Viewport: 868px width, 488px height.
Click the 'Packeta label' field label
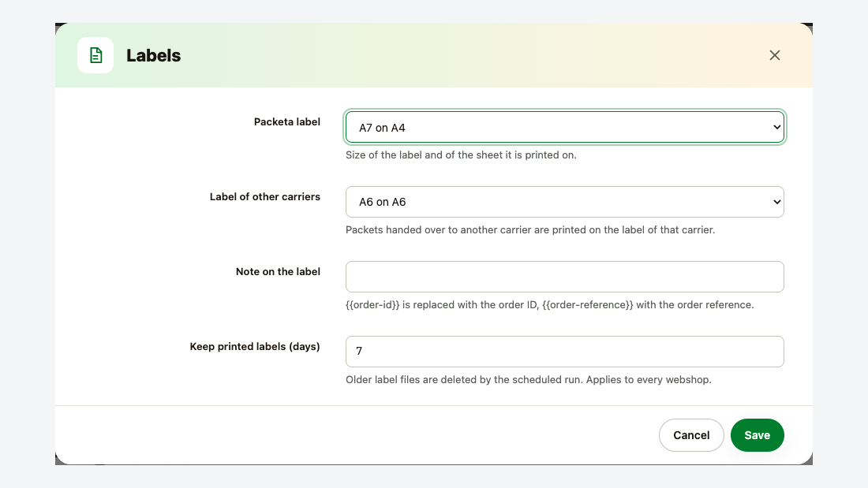[x=286, y=121]
